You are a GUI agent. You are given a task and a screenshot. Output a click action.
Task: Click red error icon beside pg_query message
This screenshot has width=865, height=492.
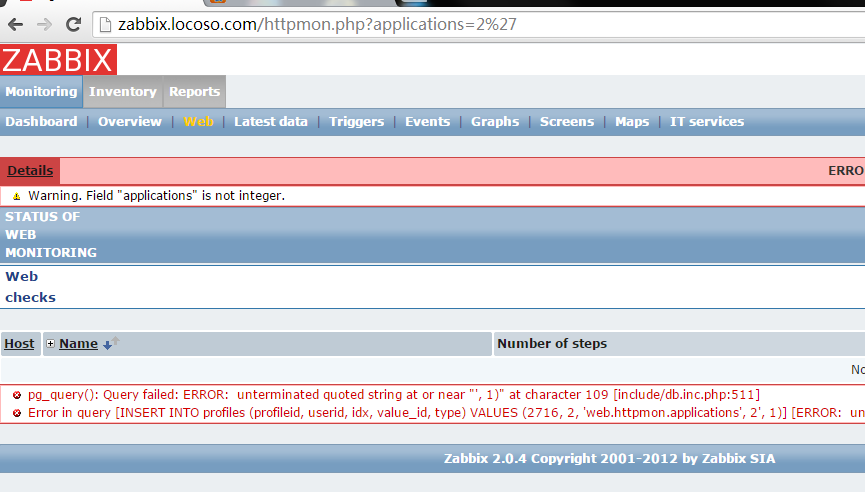coord(17,395)
